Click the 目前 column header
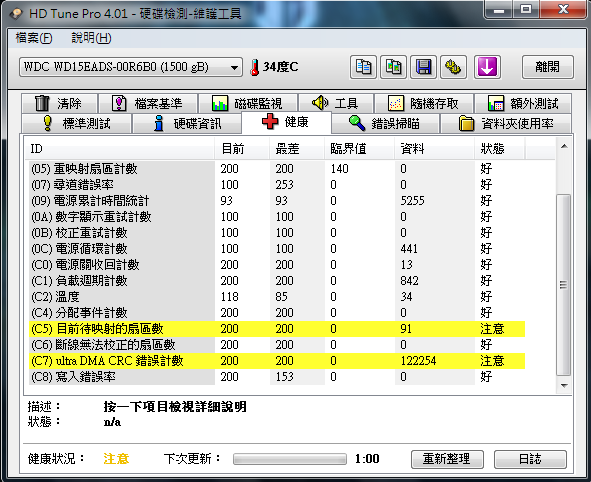 [x=242, y=148]
